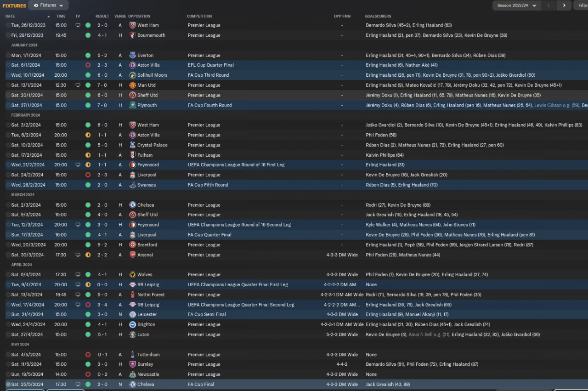
Task: Sort by the RESULT column header
Action: pyautogui.click(x=102, y=16)
